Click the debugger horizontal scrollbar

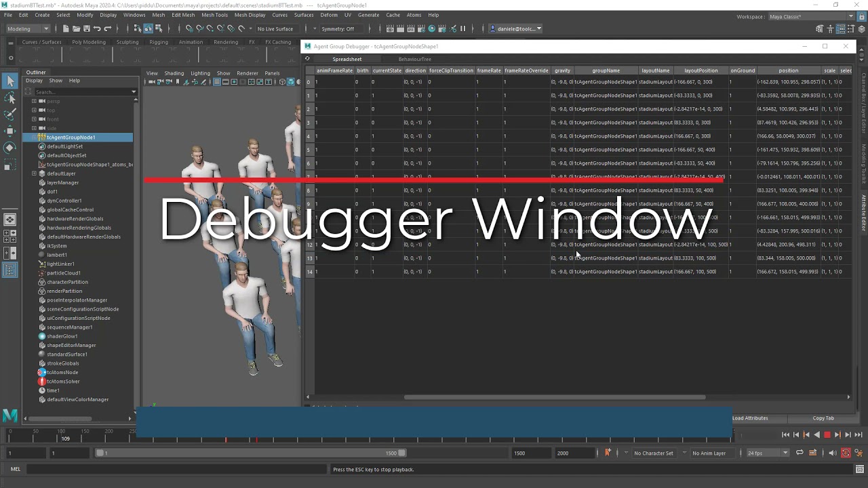click(555, 397)
